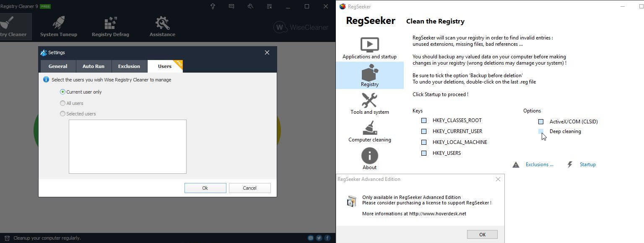Click the Advanced Edition dialog software icon
Image resolution: width=644 pixels, height=243 pixels.
tap(351, 201)
